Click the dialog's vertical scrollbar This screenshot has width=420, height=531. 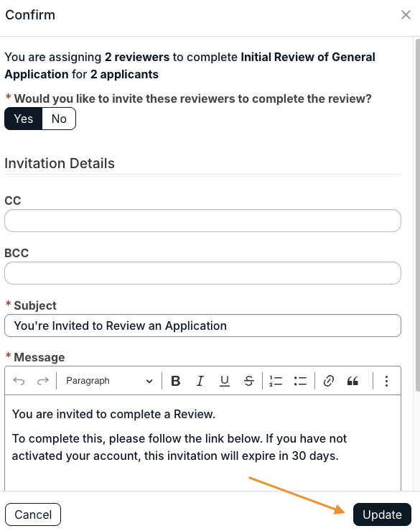[x=418, y=215]
